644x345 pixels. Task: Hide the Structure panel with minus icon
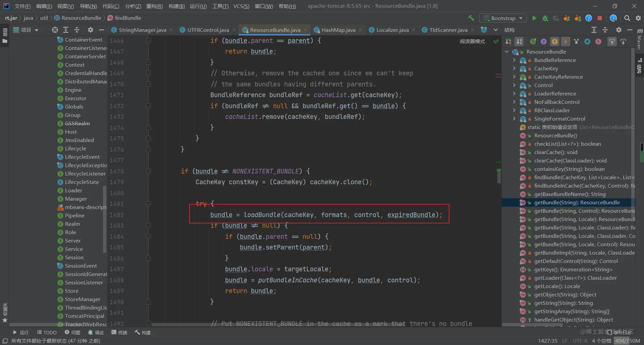630,30
